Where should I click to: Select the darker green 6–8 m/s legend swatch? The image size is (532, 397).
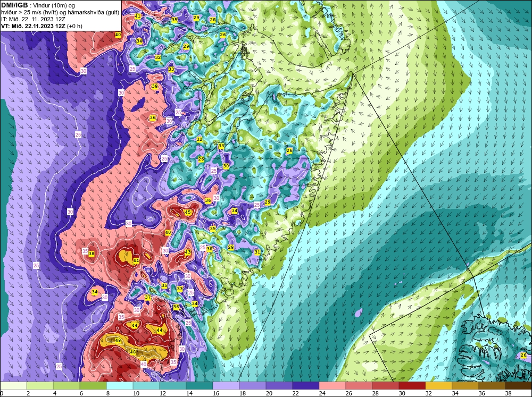point(93,385)
